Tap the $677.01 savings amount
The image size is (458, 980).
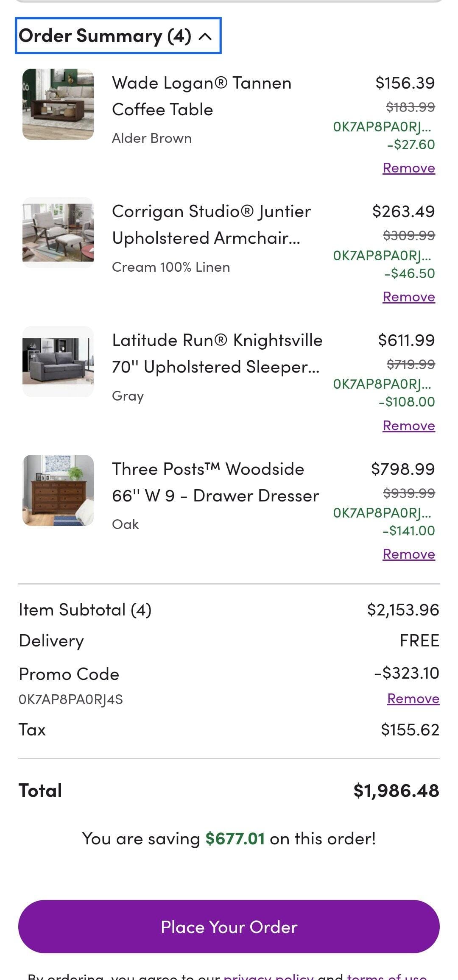tap(235, 838)
